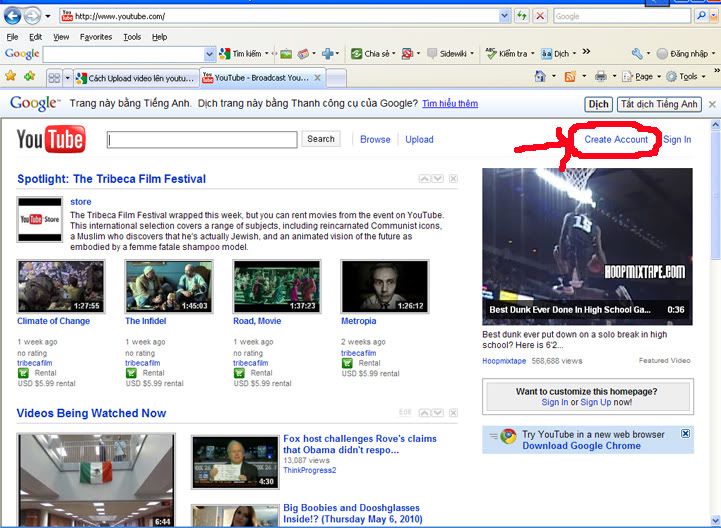The image size is (721, 528).
Task: Open the Upload link
Action: (419, 139)
